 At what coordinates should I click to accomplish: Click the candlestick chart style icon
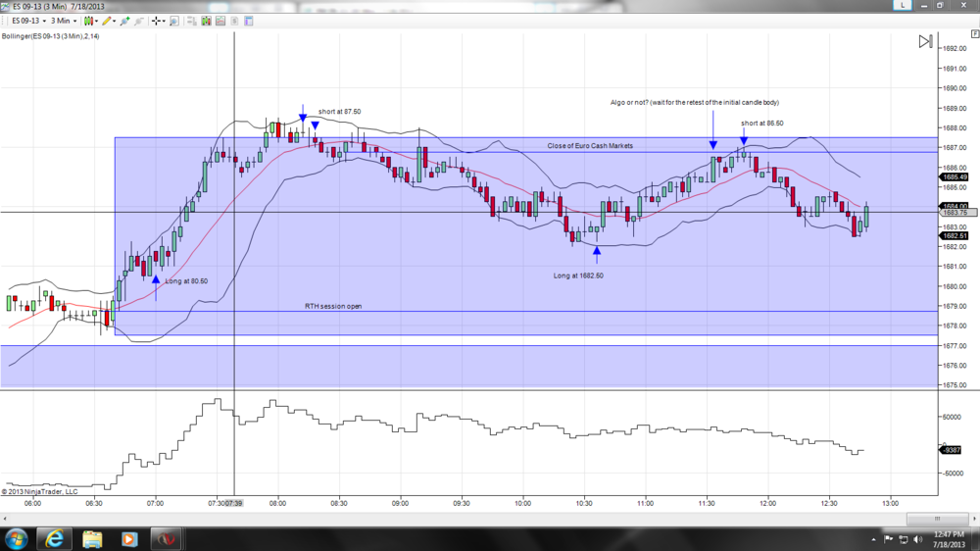88,21
